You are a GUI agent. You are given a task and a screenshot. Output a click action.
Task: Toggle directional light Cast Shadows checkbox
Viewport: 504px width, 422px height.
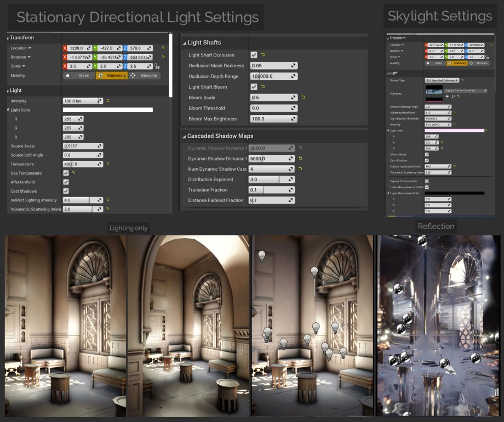click(66, 191)
